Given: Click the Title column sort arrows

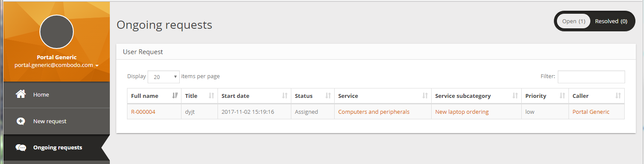Looking at the screenshot, I should [211, 96].
